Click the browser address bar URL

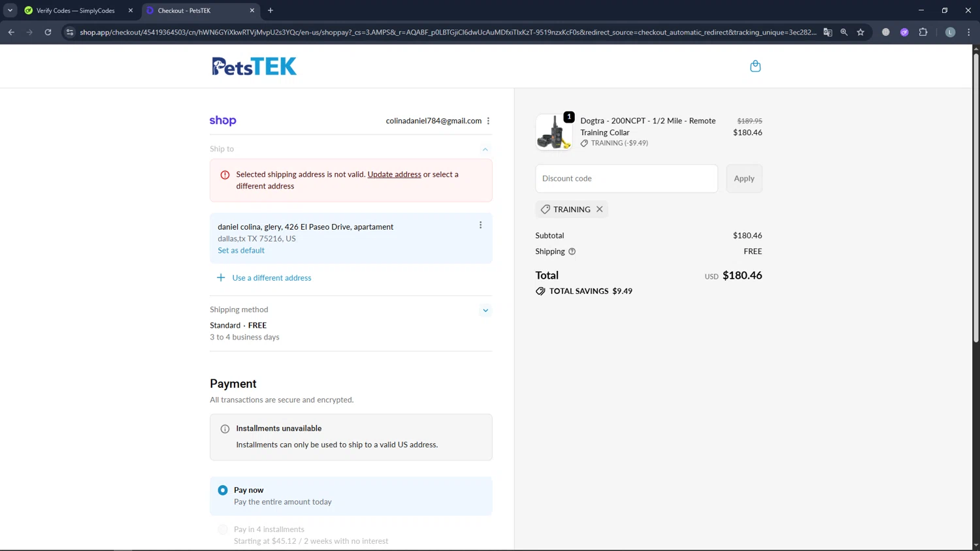coord(448,32)
